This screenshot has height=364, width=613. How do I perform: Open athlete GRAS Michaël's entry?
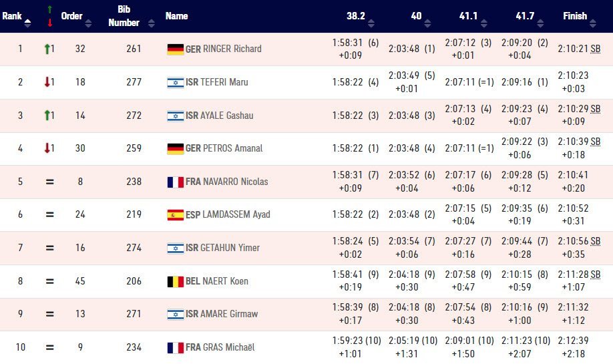tap(228, 347)
